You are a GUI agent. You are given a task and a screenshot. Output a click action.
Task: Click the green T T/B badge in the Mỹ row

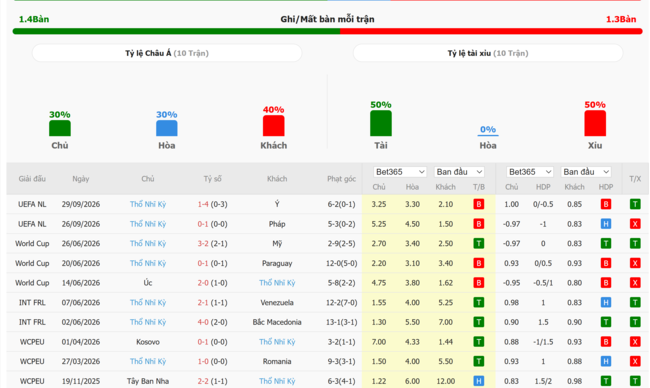pyautogui.click(x=479, y=243)
